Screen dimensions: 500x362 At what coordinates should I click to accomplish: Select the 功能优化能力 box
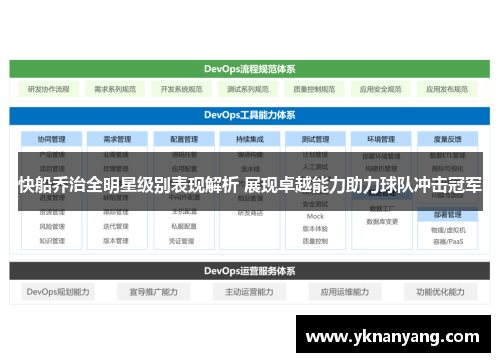pyautogui.click(x=441, y=292)
